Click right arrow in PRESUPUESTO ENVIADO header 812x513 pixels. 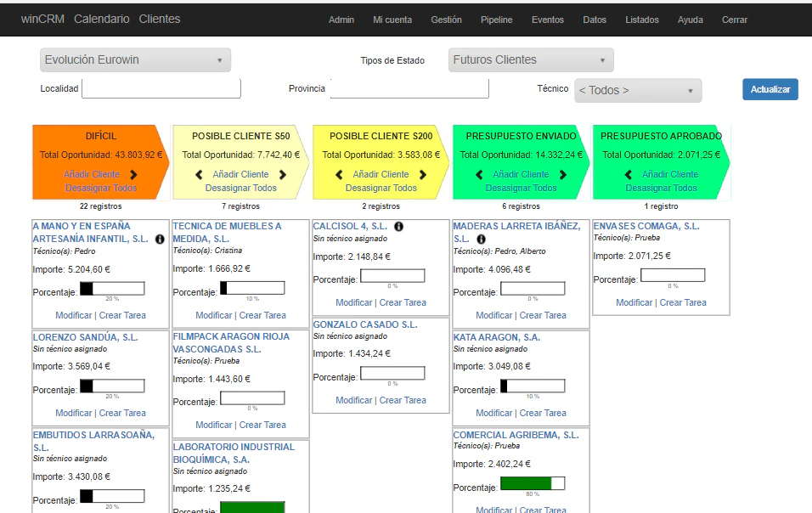tap(563, 174)
